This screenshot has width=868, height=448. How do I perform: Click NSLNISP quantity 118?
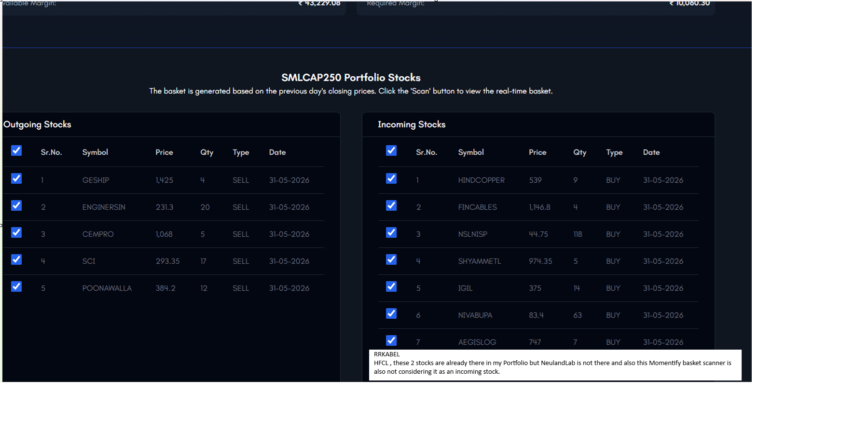tap(578, 234)
